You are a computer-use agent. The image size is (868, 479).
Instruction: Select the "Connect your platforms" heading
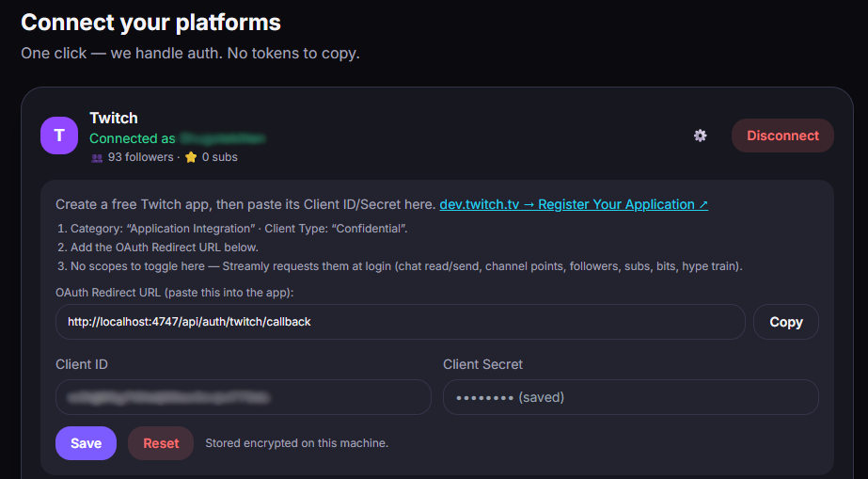click(x=150, y=23)
